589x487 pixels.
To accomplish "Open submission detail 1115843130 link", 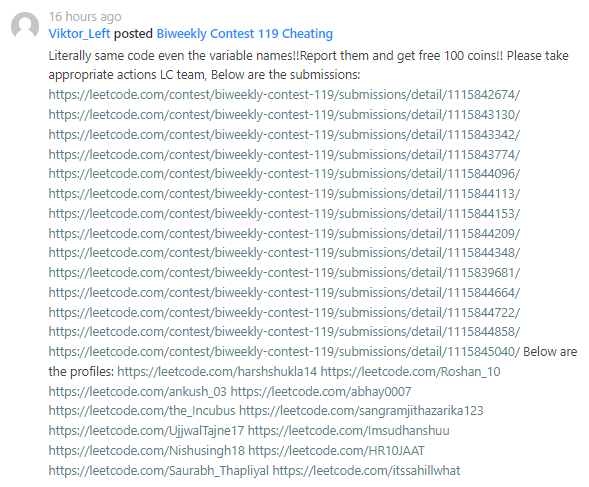I will coord(284,115).
